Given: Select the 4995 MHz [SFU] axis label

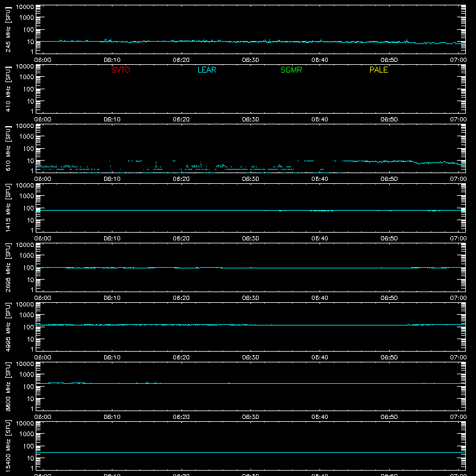Looking at the screenshot, I should (x=8, y=327).
